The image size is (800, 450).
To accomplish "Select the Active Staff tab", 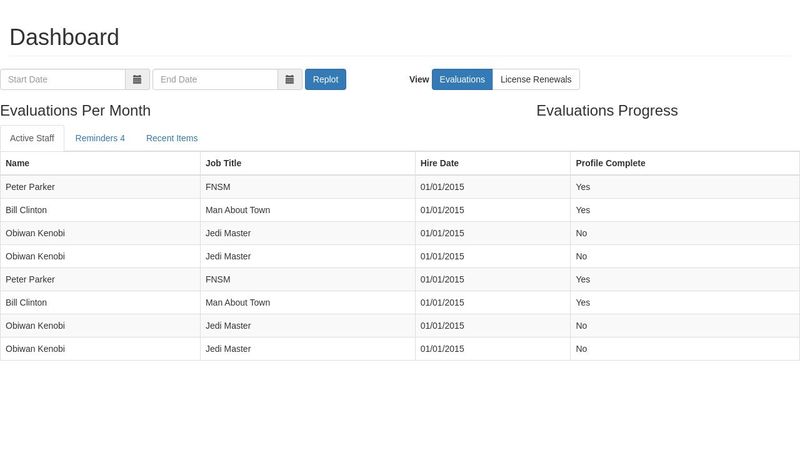I will click(32, 138).
